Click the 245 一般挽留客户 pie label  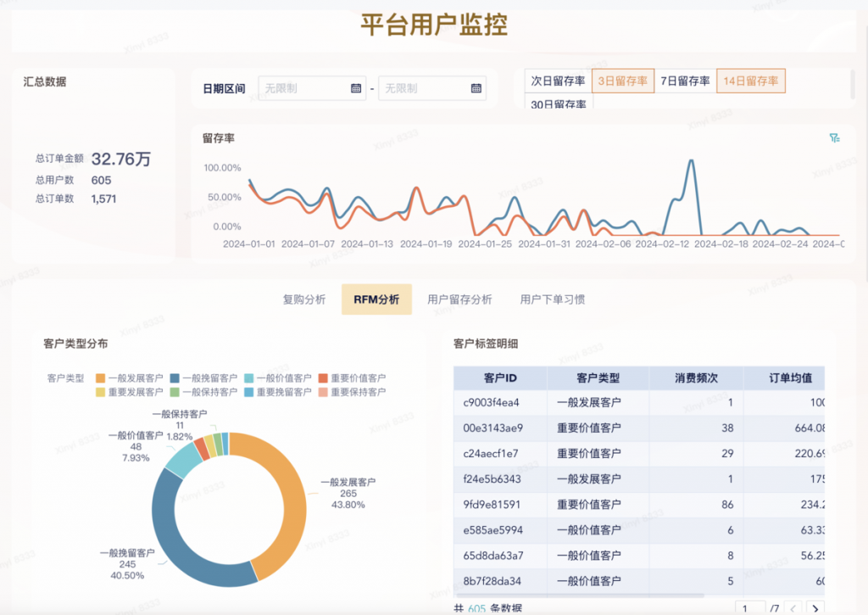(127, 564)
